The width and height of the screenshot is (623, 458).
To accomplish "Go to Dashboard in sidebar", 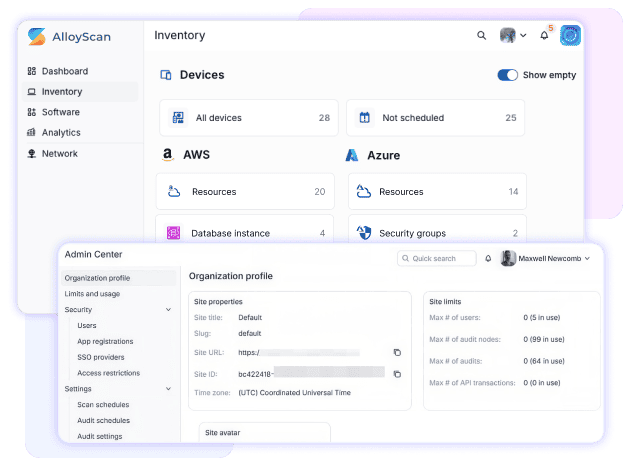I will pyautogui.click(x=65, y=71).
